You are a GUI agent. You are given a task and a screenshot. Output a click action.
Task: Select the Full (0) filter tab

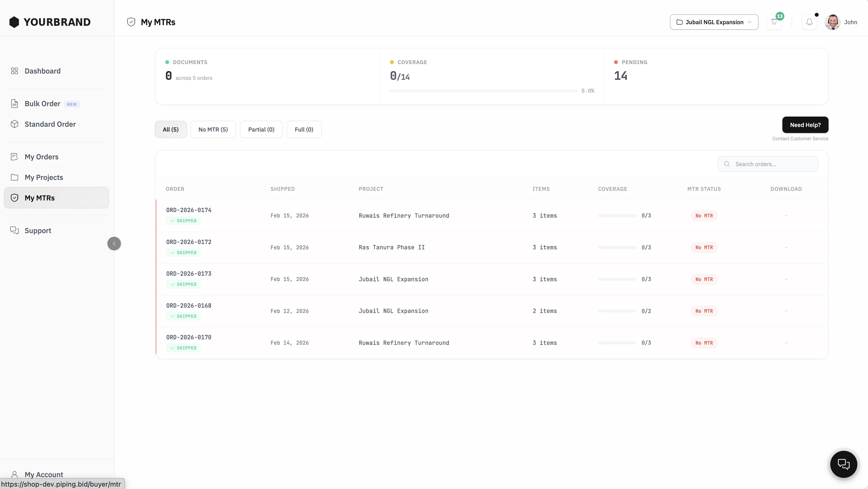[304, 130]
